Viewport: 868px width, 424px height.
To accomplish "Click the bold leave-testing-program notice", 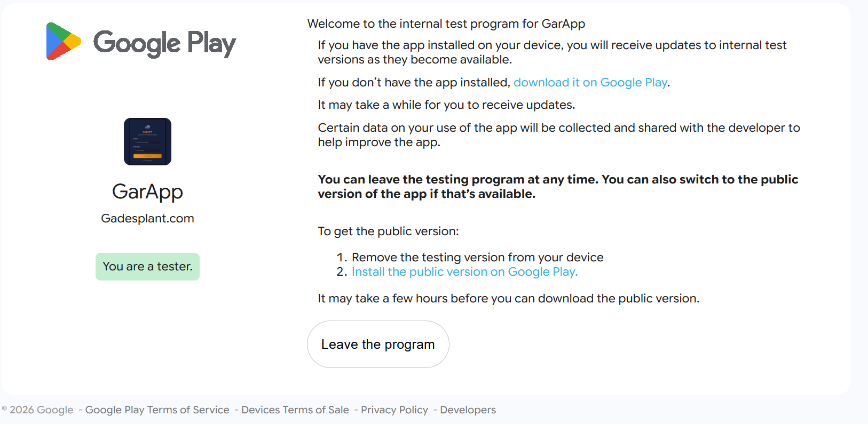I will coord(557,186).
